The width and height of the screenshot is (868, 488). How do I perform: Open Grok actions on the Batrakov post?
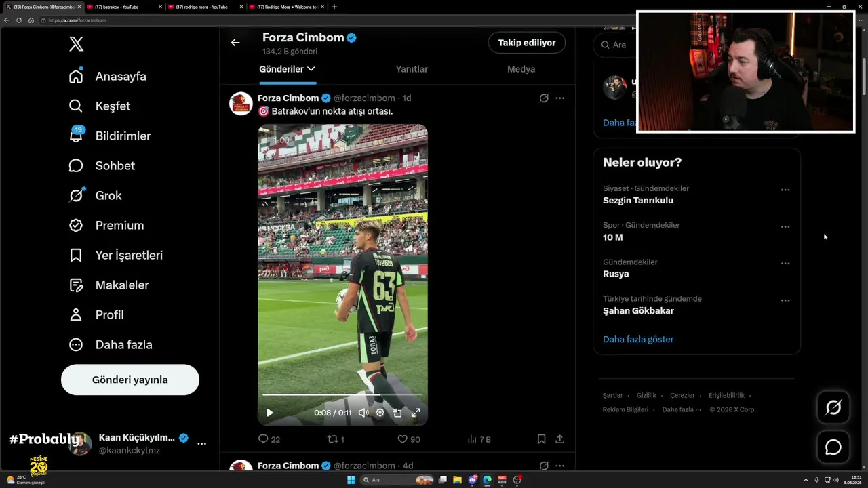pyautogui.click(x=544, y=98)
